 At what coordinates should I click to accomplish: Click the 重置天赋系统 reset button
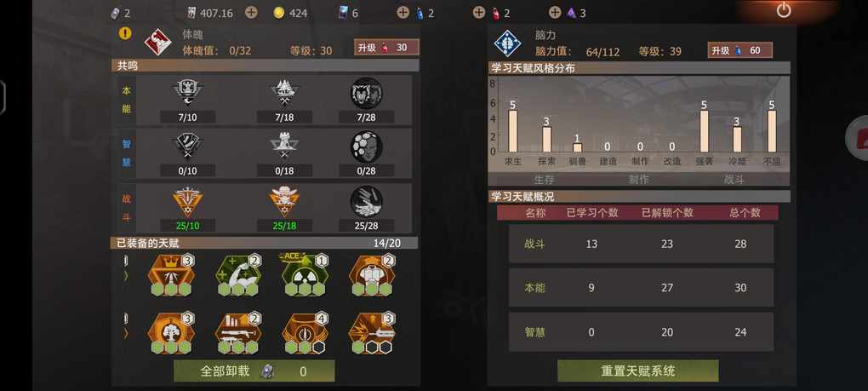click(x=637, y=371)
